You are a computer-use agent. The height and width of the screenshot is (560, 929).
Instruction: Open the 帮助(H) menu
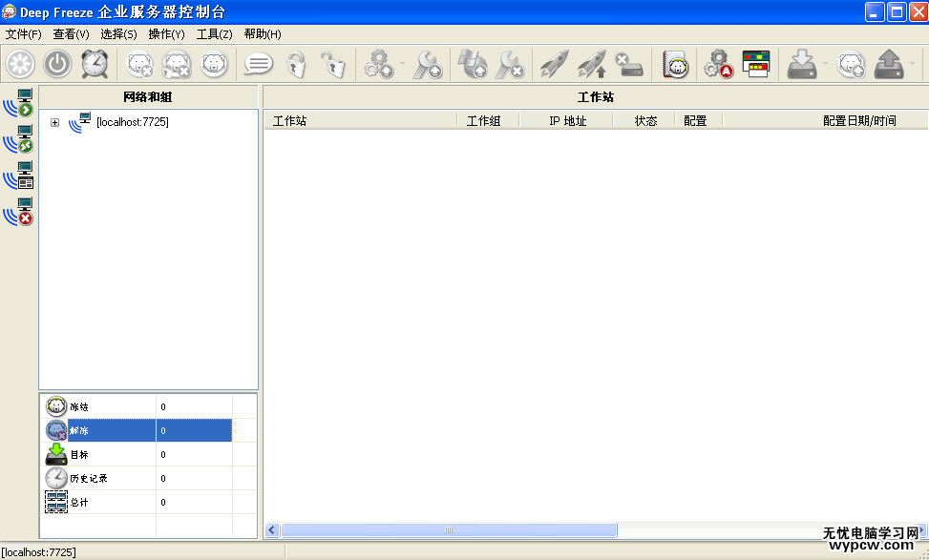point(263,34)
